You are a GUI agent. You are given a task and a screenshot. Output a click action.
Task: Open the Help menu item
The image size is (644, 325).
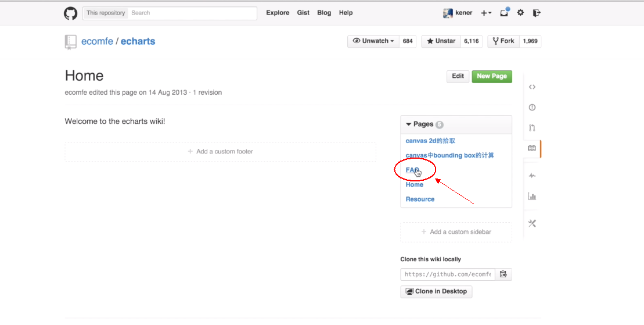(x=346, y=13)
